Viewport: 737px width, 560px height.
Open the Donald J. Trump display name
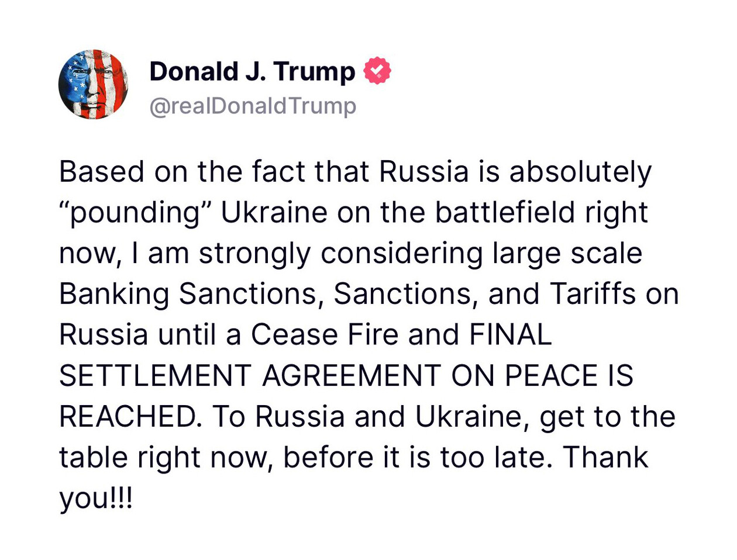click(x=252, y=71)
